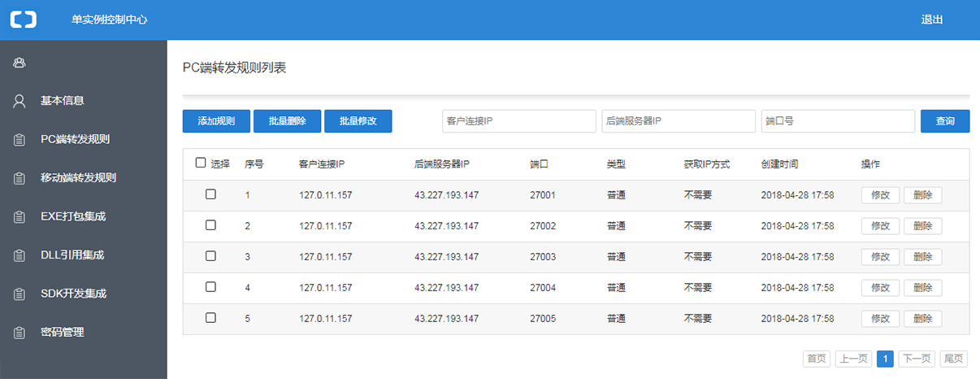Screen dimensions: 980x379
Task: Click 删除 for the port 27004 rule
Action: tap(922, 288)
